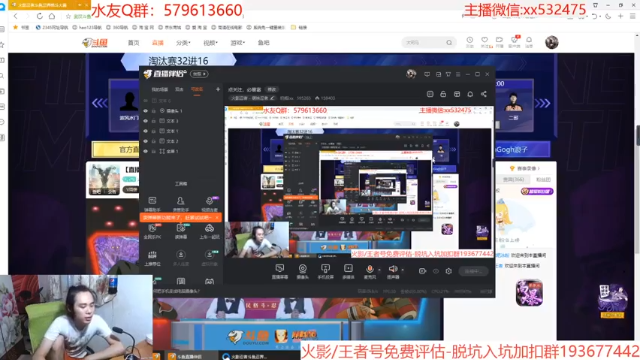Open 弹幕助手 tool

(x=152, y=204)
